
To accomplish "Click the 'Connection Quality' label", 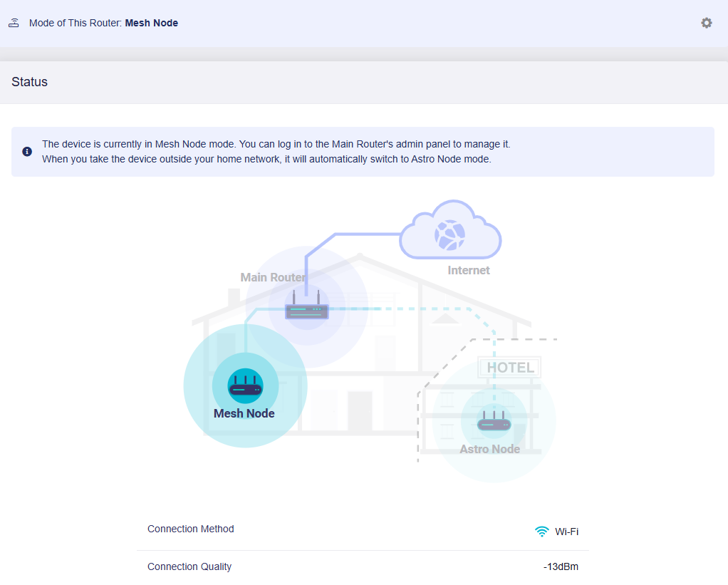I will point(189,566).
